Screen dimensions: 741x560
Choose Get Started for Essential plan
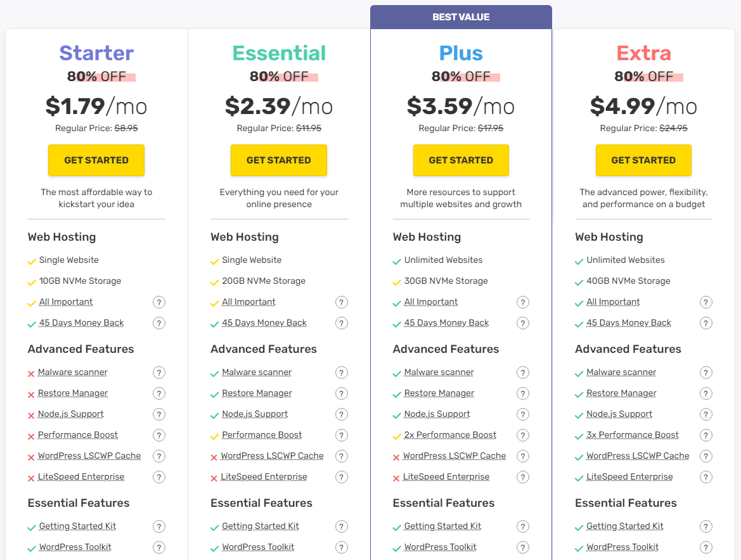(x=279, y=160)
